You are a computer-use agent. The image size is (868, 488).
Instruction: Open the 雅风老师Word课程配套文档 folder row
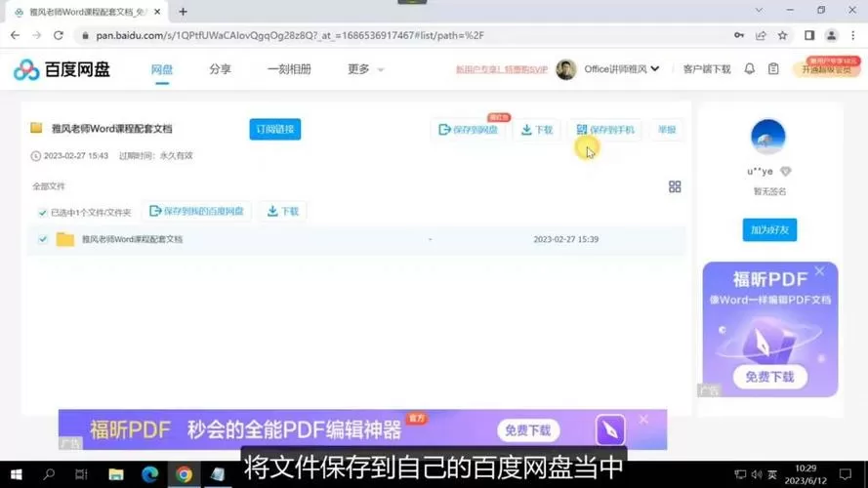tap(356, 239)
